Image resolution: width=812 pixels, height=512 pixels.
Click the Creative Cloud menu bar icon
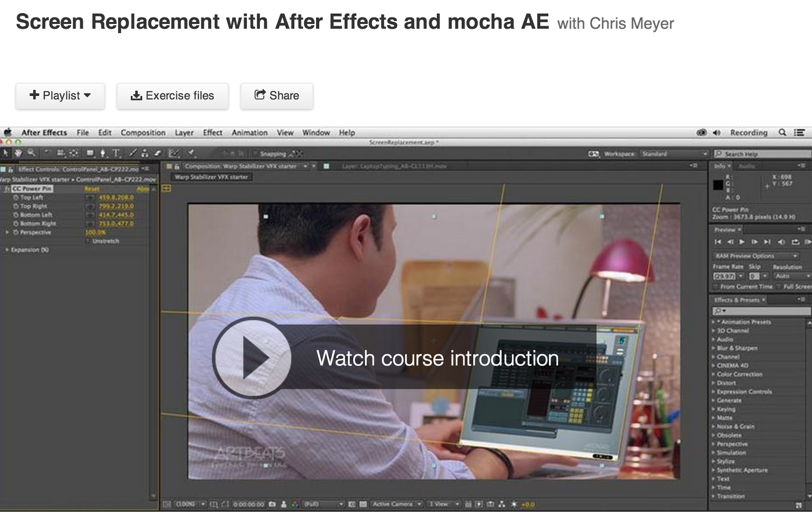click(701, 132)
